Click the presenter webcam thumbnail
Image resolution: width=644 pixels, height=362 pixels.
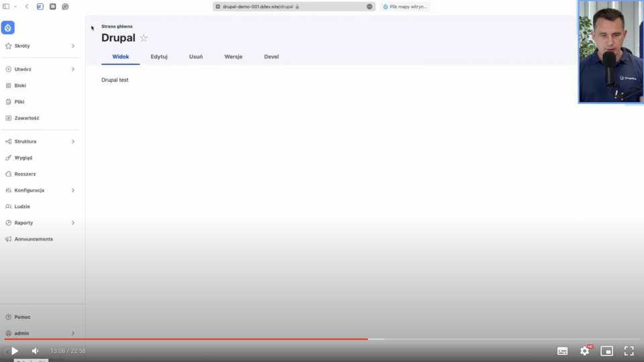pos(610,52)
